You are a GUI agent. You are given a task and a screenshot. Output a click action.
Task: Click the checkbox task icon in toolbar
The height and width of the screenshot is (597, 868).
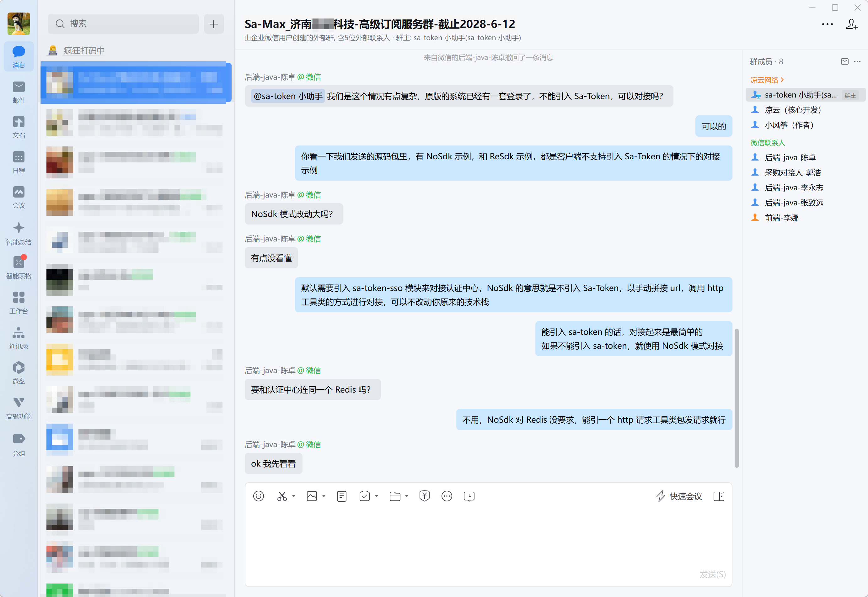(x=365, y=496)
